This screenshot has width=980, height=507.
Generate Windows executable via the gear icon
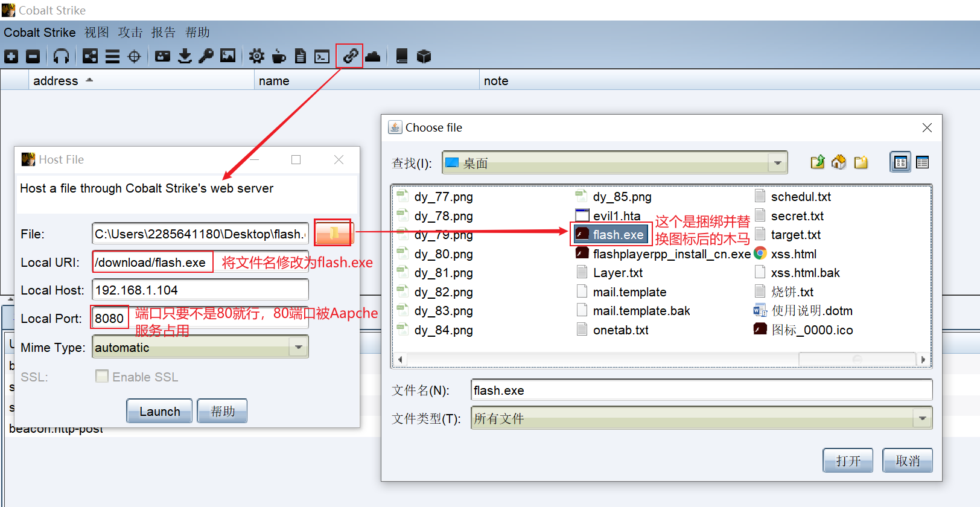(256, 57)
